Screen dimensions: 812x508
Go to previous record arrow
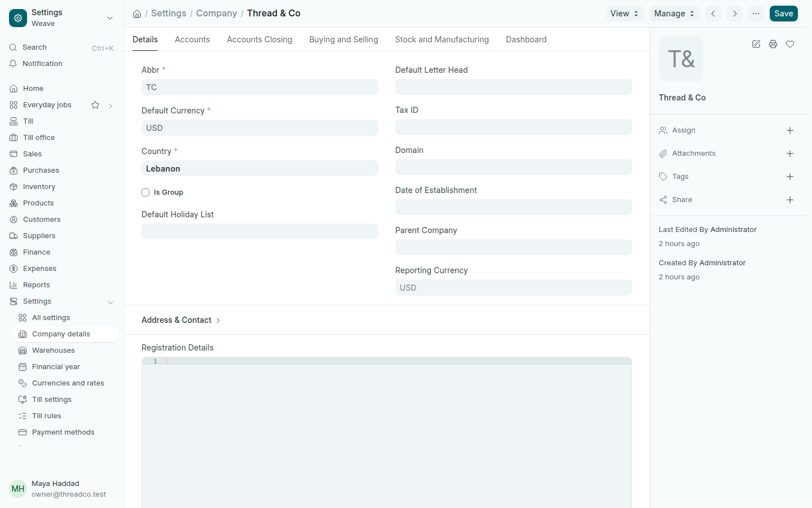713,14
